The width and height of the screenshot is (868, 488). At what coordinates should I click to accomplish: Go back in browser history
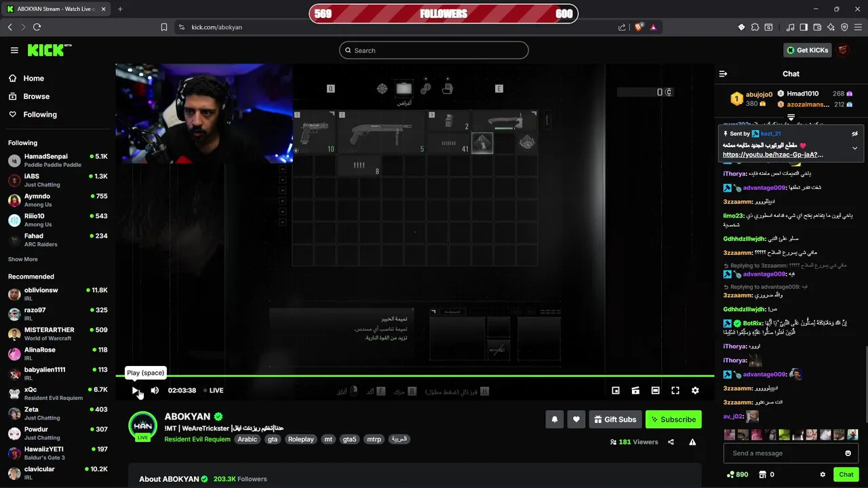click(x=9, y=27)
